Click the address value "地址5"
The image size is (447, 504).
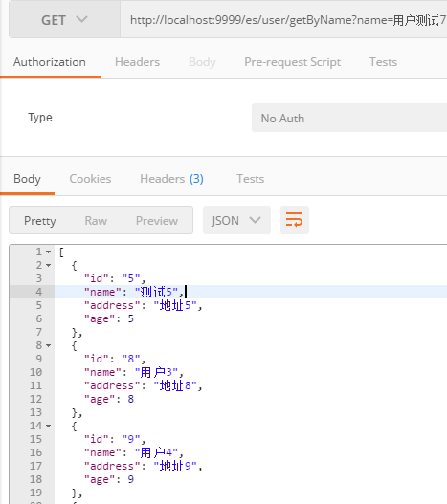175,305
